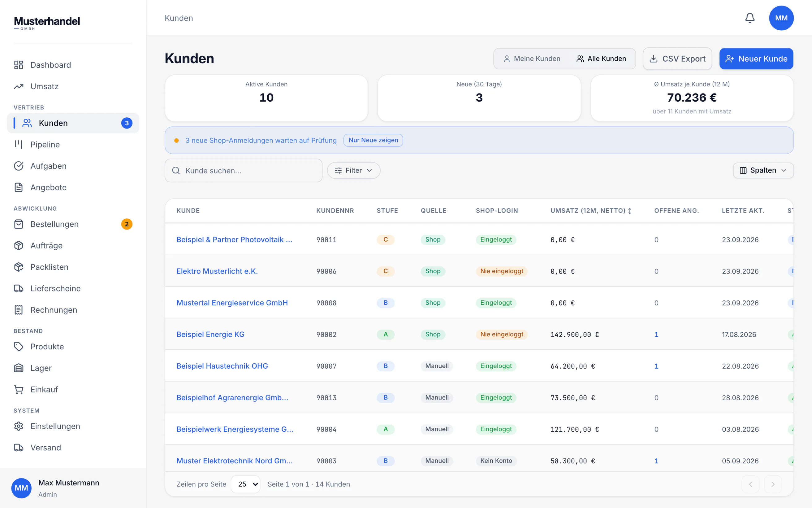Click the Lieferscheine truck icon
The height and width of the screenshot is (508, 812).
point(19,289)
